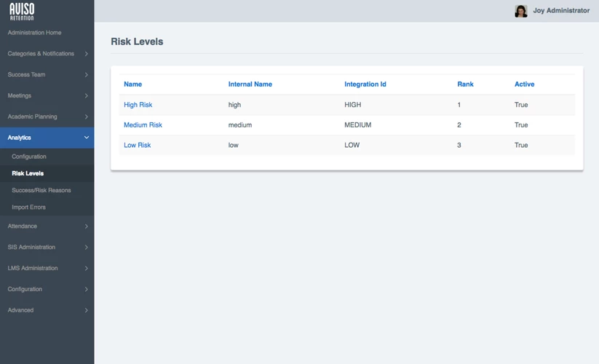The width and height of the screenshot is (599, 364).
Task: Click 'True' in the High Risk row
Action: point(521,105)
